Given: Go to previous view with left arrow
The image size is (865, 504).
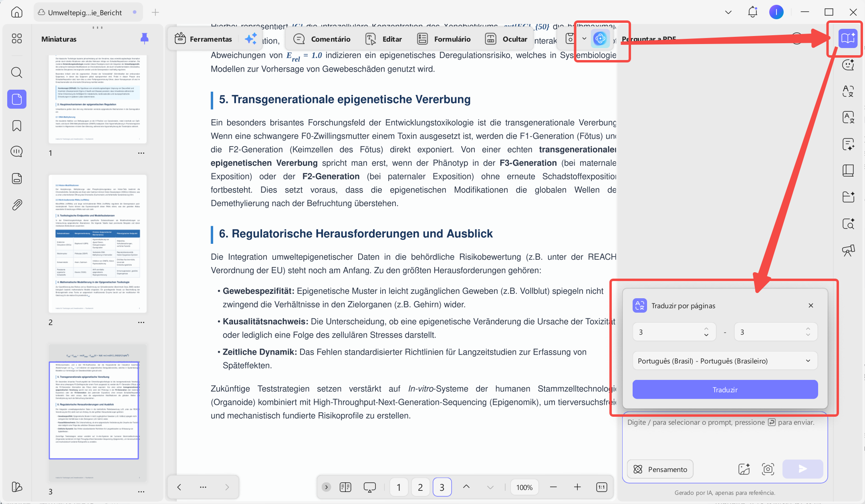Looking at the screenshot, I should pyautogui.click(x=179, y=487).
